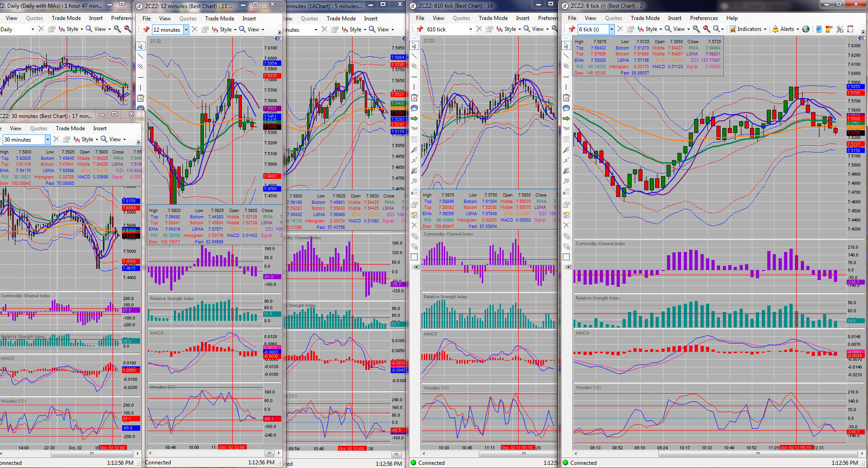
Task: Open the 6 tick (r) interval dropdown
Action: click(x=611, y=29)
